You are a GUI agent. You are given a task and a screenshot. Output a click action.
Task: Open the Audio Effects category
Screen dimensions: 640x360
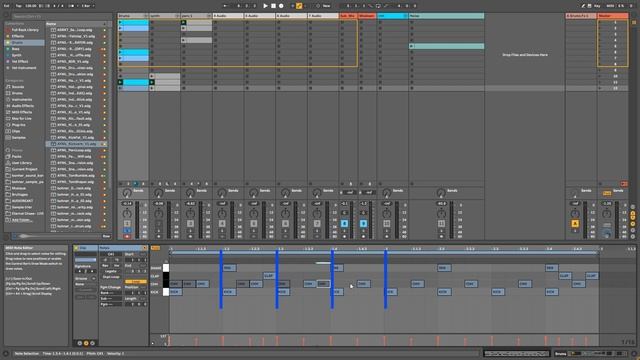pyautogui.click(x=22, y=106)
